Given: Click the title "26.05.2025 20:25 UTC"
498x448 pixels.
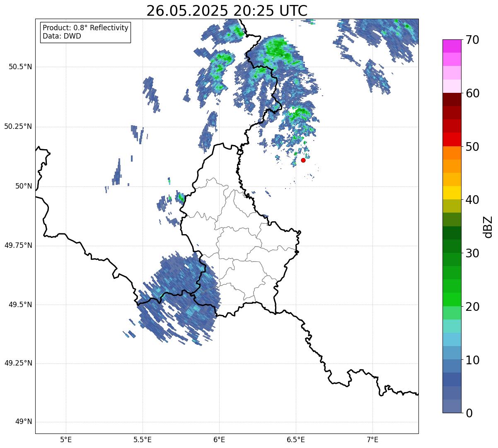Looking at the screenshot, I should point(227,11).
